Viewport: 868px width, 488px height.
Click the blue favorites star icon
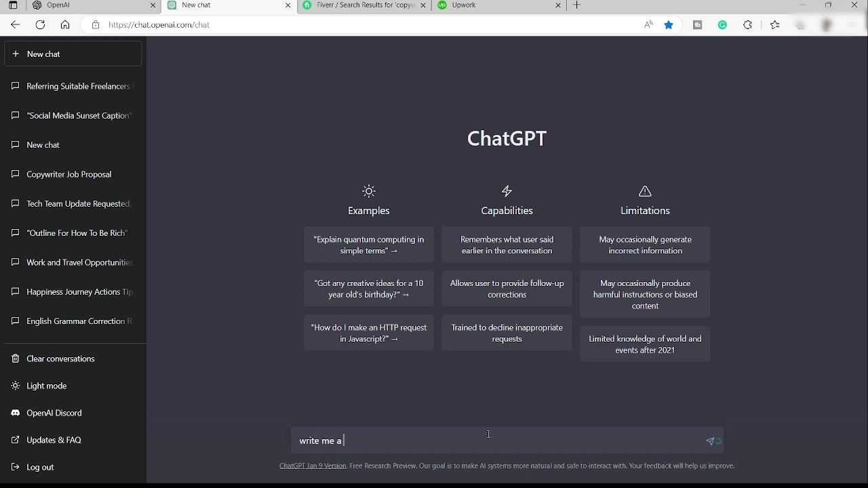pos(669,25)
